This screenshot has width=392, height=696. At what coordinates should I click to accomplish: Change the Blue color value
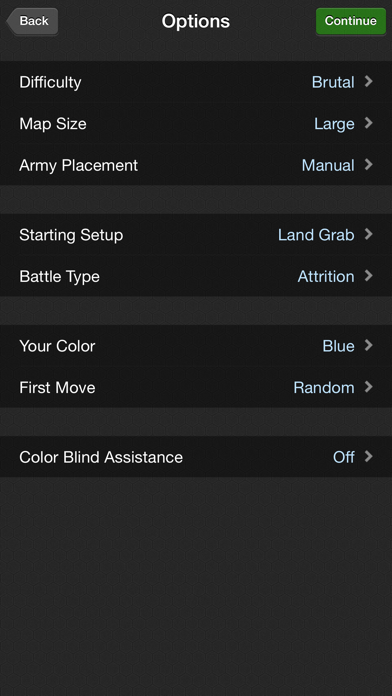click(338, 346)
